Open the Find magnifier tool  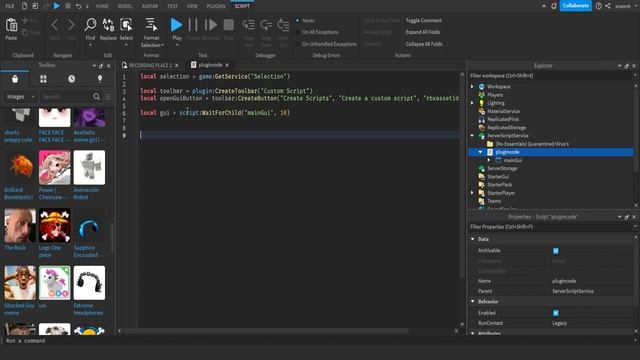tap(90, 25)
